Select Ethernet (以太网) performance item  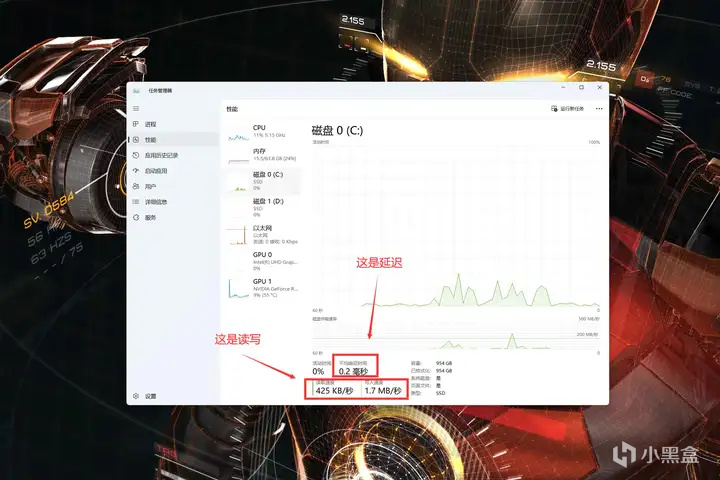[263, 234]
